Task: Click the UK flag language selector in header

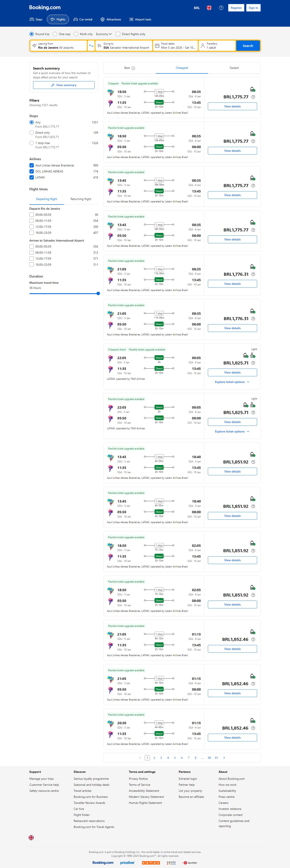Action: pyautogui.click(x=209, y=8)
